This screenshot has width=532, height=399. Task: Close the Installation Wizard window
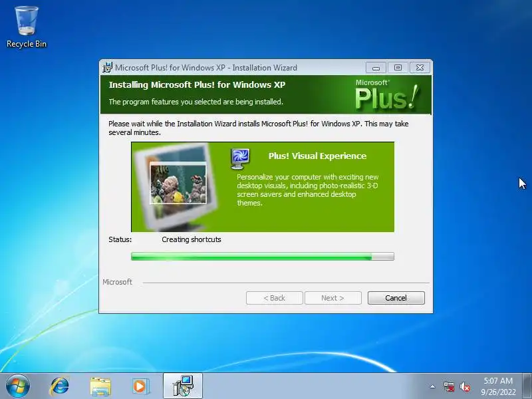pos(420,68)
